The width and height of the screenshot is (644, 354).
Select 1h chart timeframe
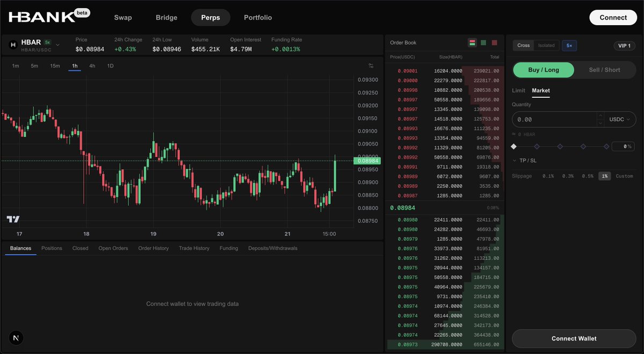[x=75, y=66]
